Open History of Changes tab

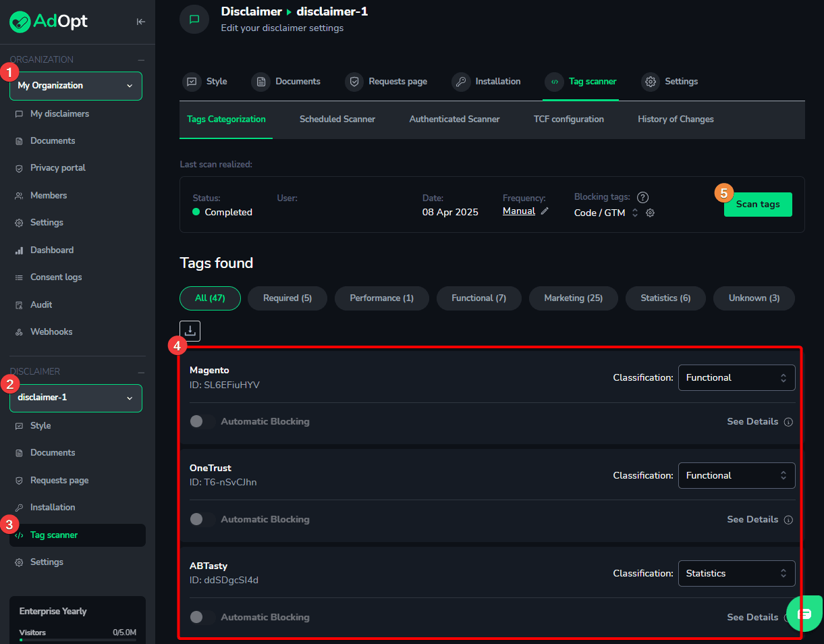(676, 119)
